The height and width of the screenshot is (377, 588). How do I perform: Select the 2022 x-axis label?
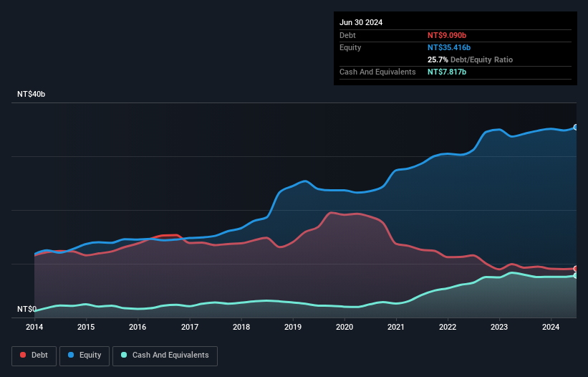click(x=448, y=327)
